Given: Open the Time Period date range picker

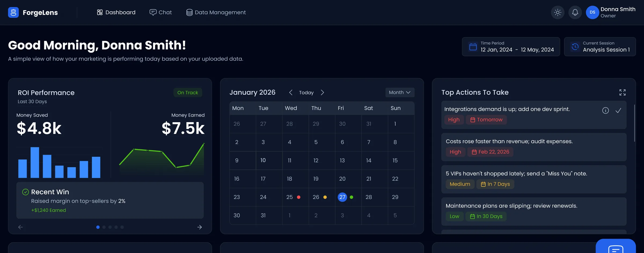Looking at the screenshot, I should [511, 47].
